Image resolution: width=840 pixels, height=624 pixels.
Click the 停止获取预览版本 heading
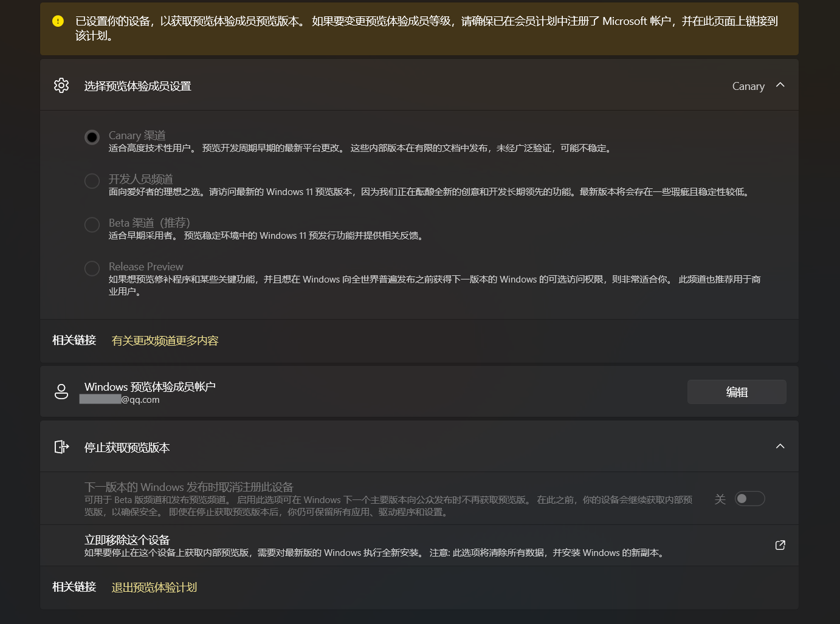click(127, 448)
